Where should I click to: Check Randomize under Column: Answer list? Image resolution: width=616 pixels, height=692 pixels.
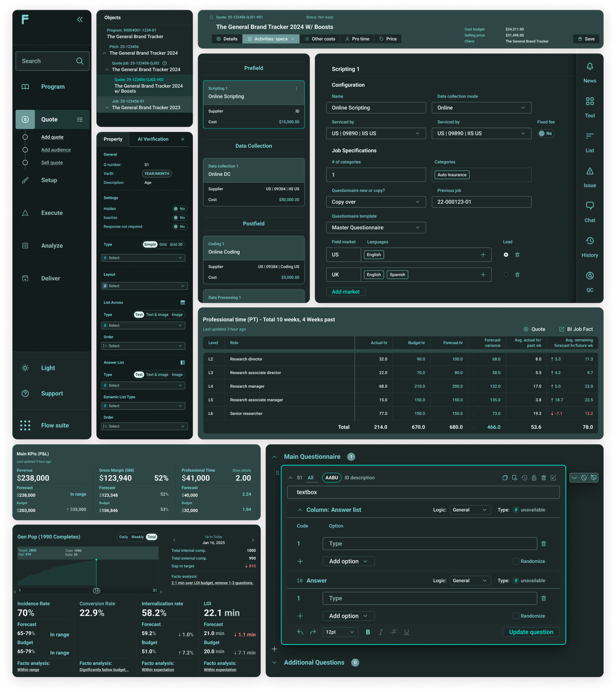516,561
